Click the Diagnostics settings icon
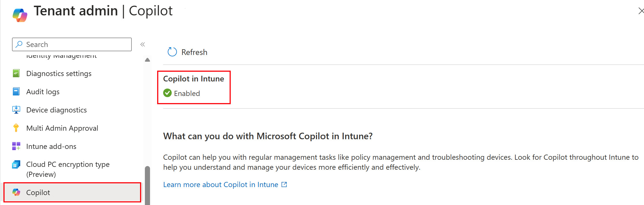This screenshot has width=644, height=205. coord(16,73)
